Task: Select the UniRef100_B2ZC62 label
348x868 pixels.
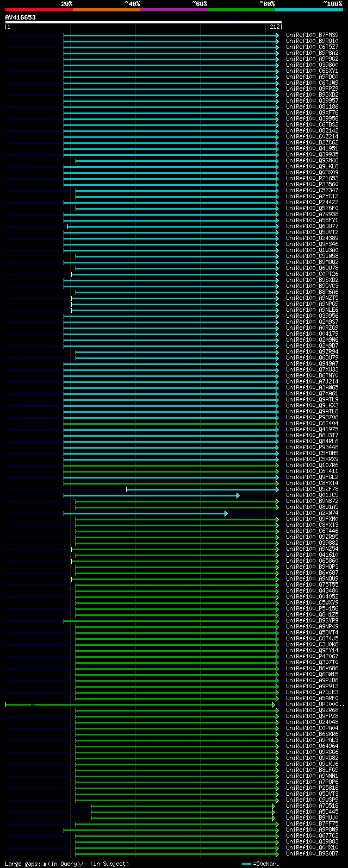Action: (x=312, y=142)
